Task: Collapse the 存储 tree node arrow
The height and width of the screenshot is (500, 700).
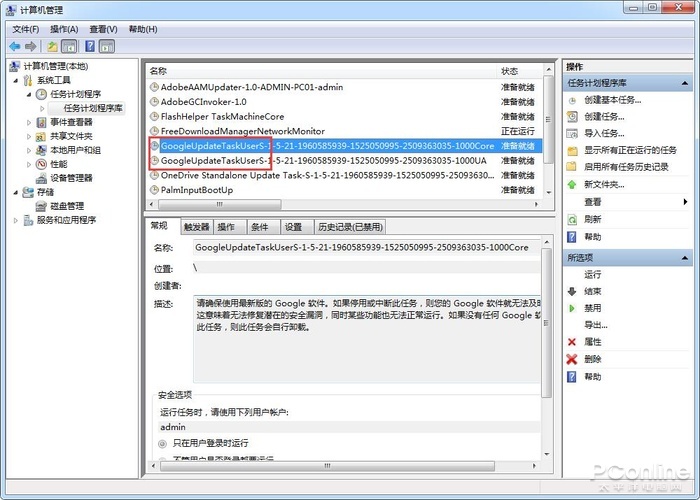Action: point(16,192)
